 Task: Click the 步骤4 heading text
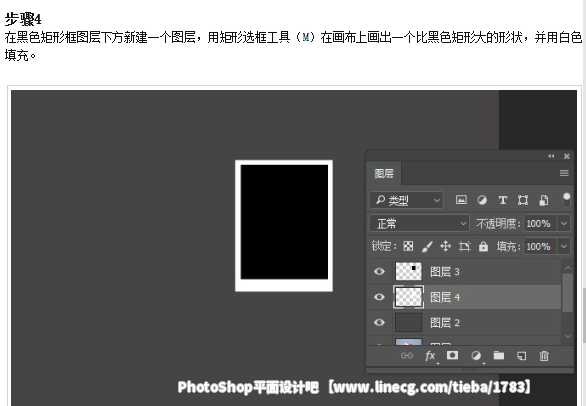pyautogui.click(x=23, y=19)
